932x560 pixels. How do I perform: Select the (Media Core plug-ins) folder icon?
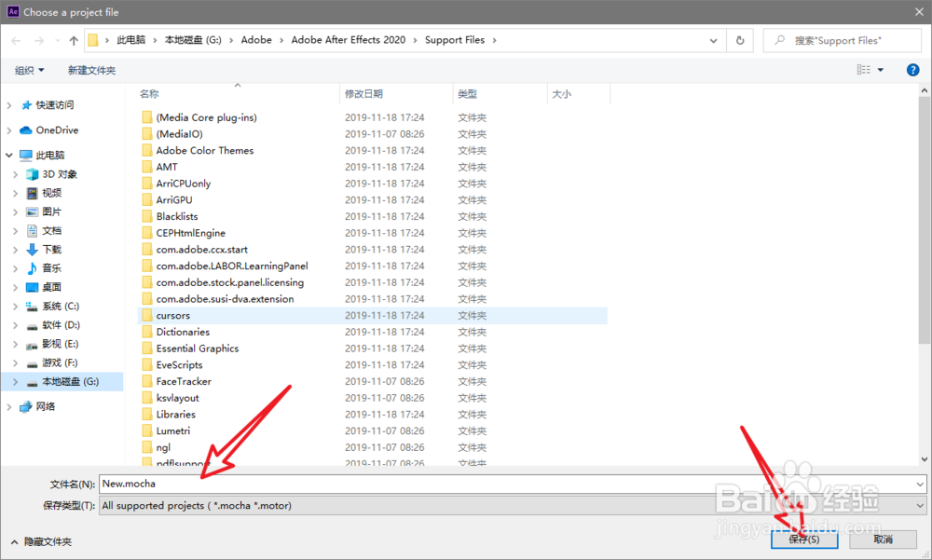pyautogui.click(x=147, y=117)
